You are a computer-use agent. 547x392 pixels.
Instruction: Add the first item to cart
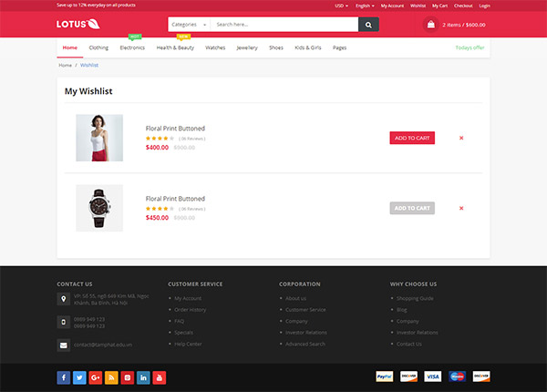pos(412,138)
